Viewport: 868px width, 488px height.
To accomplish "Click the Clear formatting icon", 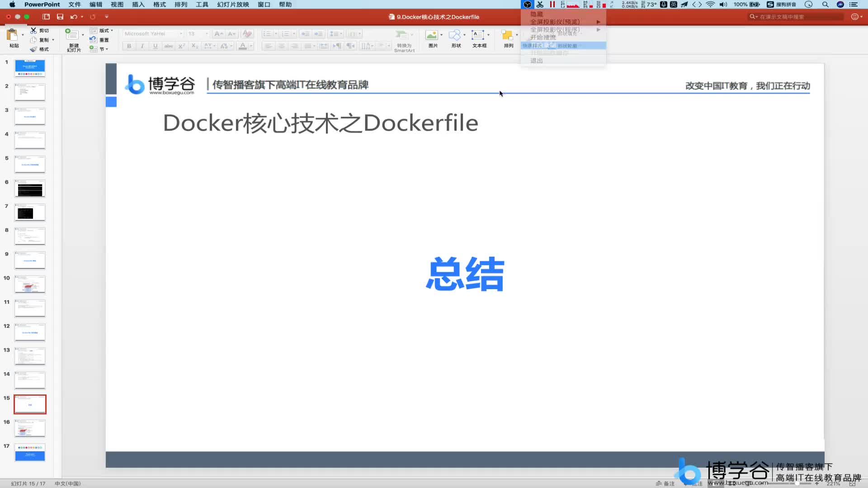I will coord(247,34).
